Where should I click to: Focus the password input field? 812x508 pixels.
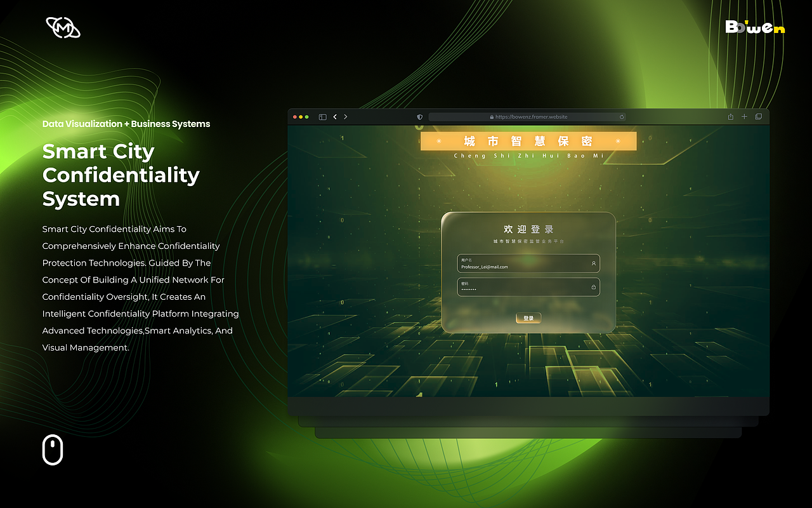[x=528, y=287]
